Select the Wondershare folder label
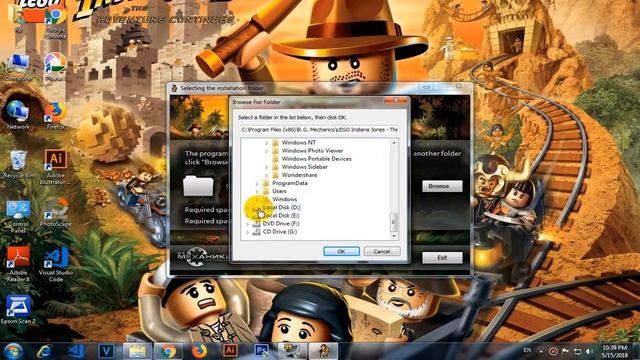 pyautogui.click(x=299, y=175)
